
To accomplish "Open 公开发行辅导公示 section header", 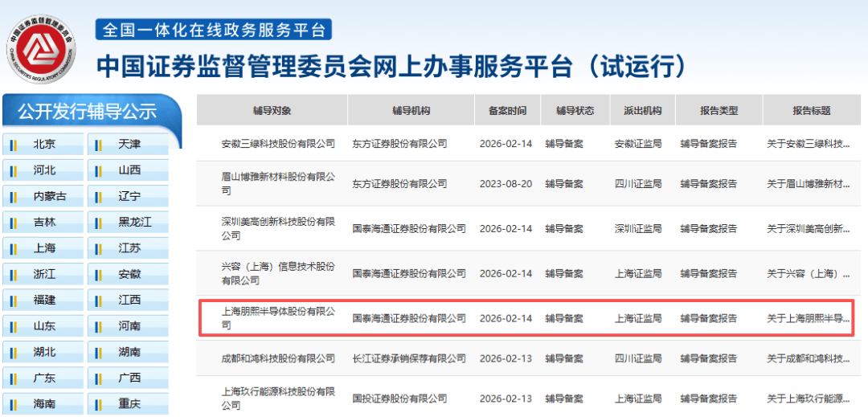I will tap(87, 112).
